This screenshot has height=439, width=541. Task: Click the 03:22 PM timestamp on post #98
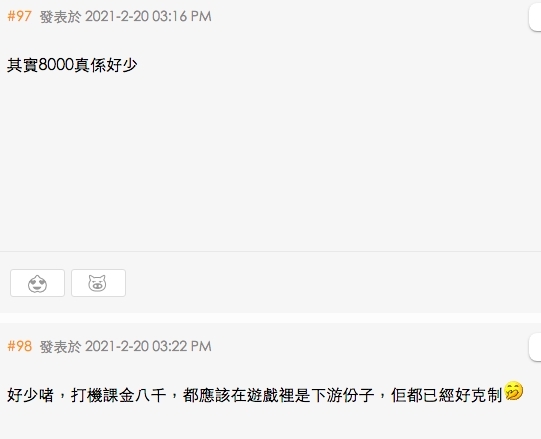[x=182, y=346]
